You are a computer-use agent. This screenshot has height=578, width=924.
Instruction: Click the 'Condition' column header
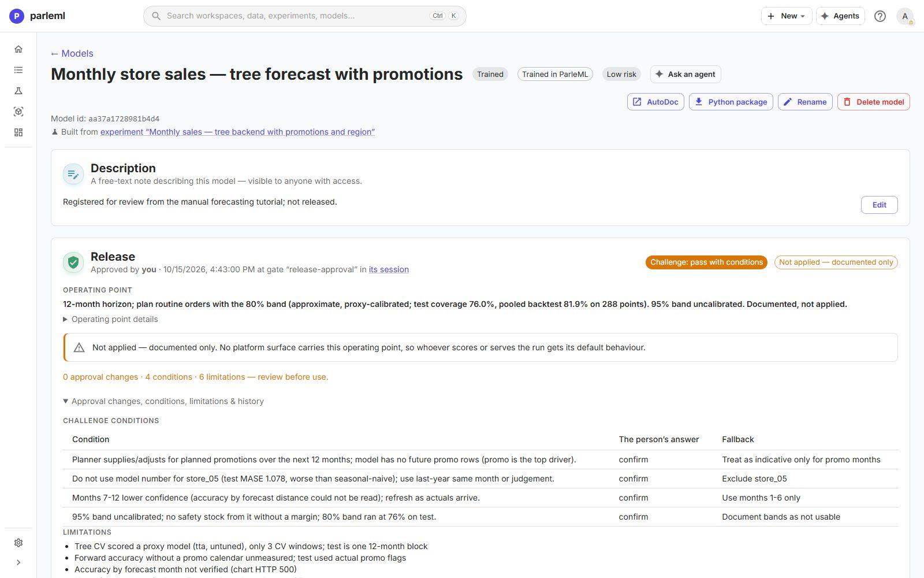pos(91,439)
